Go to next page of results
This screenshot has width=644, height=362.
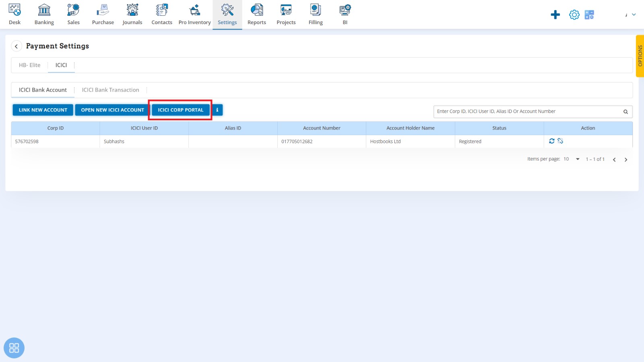[x=626, y=160]
